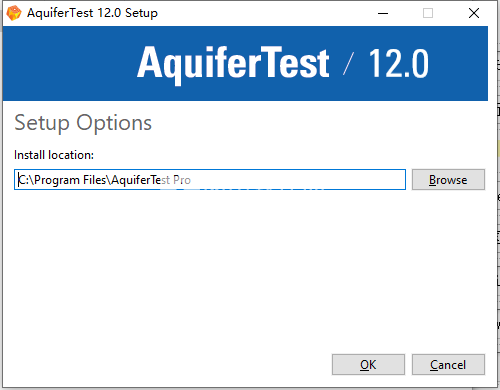Click the slash divider in the blue banner
This screenshot has width=500, height=390.
pos(348,63)
